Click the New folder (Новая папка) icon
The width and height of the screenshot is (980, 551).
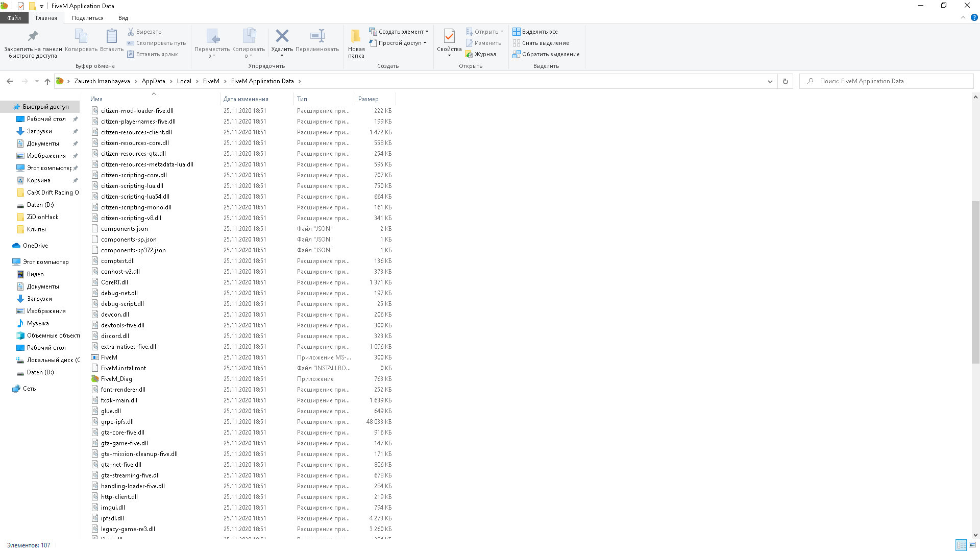[356, 42]
